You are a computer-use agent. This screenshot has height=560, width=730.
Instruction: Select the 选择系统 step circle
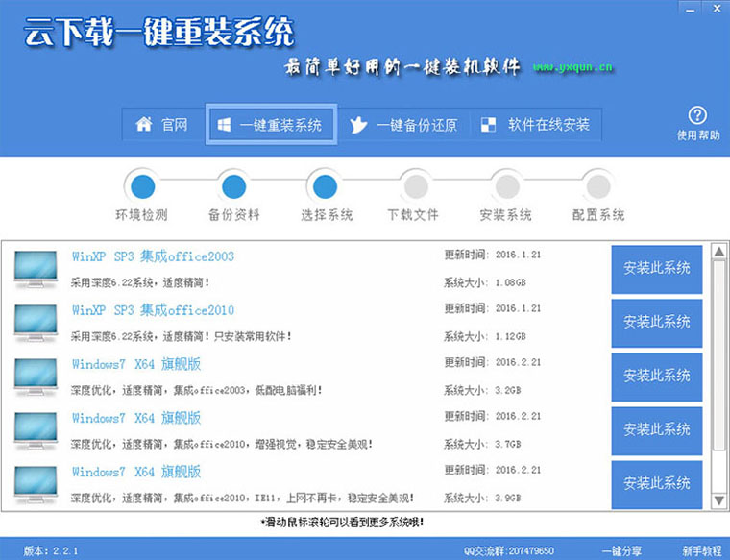[x=326, y=183]
